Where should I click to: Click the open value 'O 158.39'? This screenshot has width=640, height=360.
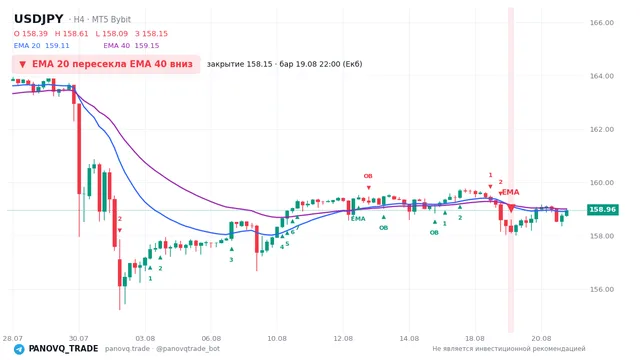click(31, 33)
